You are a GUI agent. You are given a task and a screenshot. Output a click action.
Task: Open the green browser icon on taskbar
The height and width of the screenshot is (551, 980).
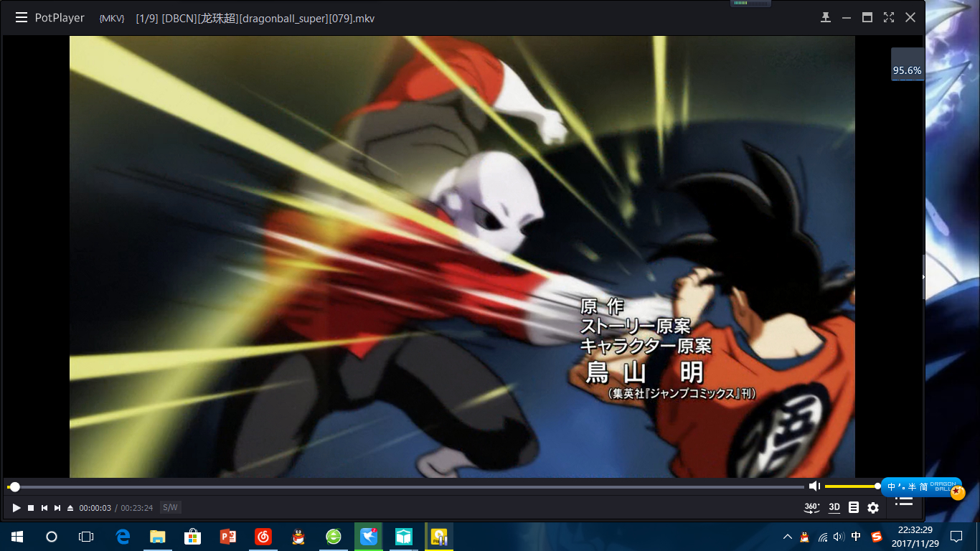pos(334,537)
